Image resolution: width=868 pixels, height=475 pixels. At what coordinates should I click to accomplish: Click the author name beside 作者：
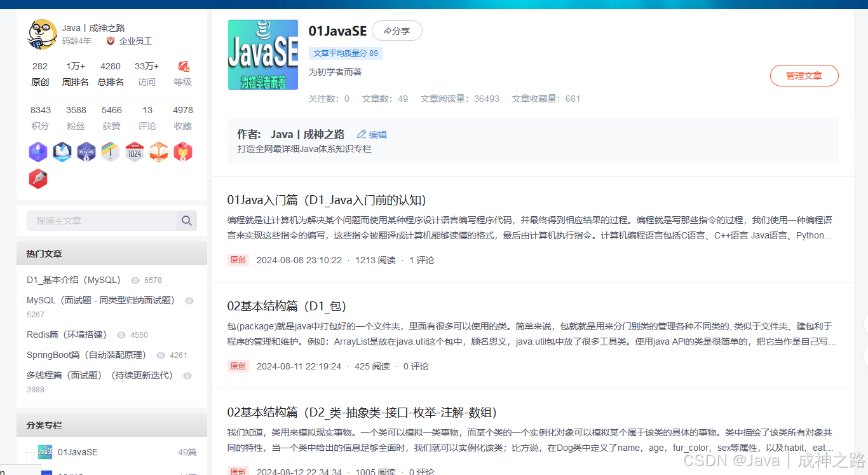(x=308, y=134)
